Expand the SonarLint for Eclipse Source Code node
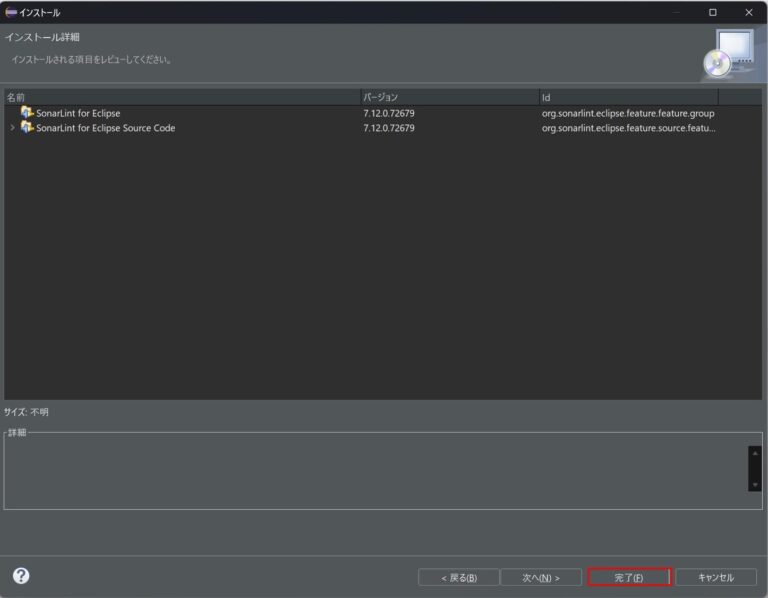Image resolution: width=768 pixels, height=598 pixels. pyautogui.click(x=12, y=128)
